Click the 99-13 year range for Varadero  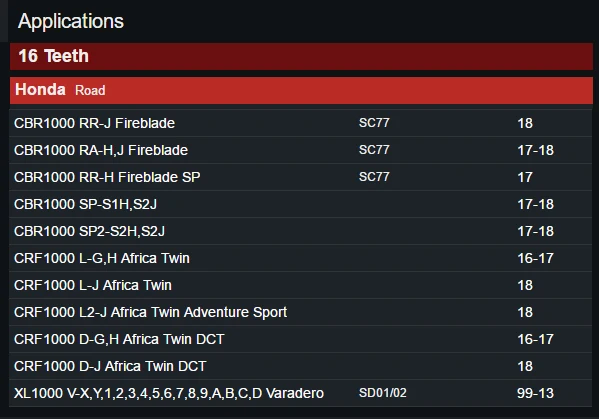coord(535,393)
